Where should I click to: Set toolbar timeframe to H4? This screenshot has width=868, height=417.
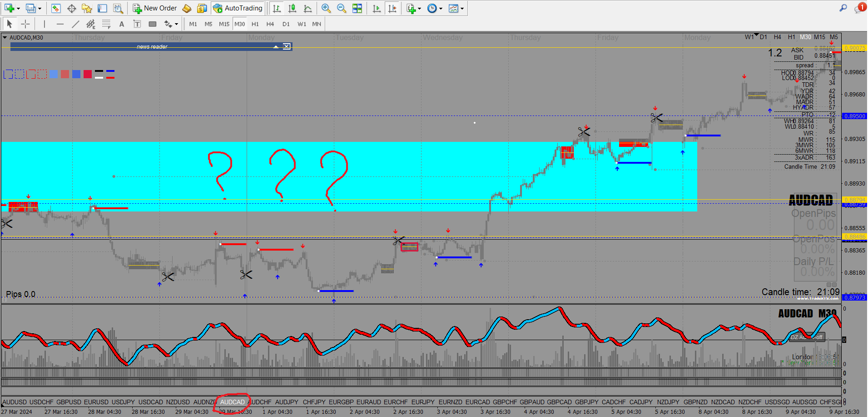pyautogui.click(x=270, y=24)
